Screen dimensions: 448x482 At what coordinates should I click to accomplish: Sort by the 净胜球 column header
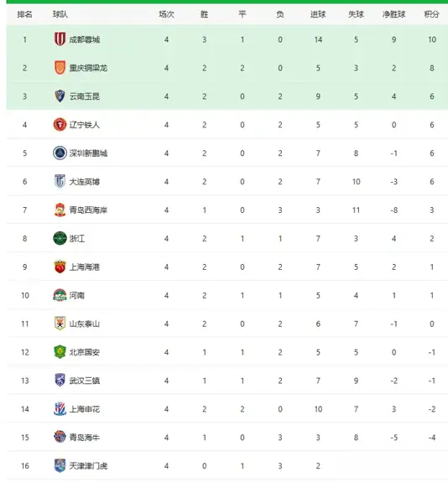[x=393, y=14]
